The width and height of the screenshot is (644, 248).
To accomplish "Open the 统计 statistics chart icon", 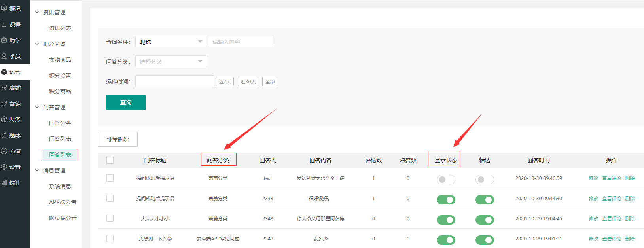I will (4, 182).
